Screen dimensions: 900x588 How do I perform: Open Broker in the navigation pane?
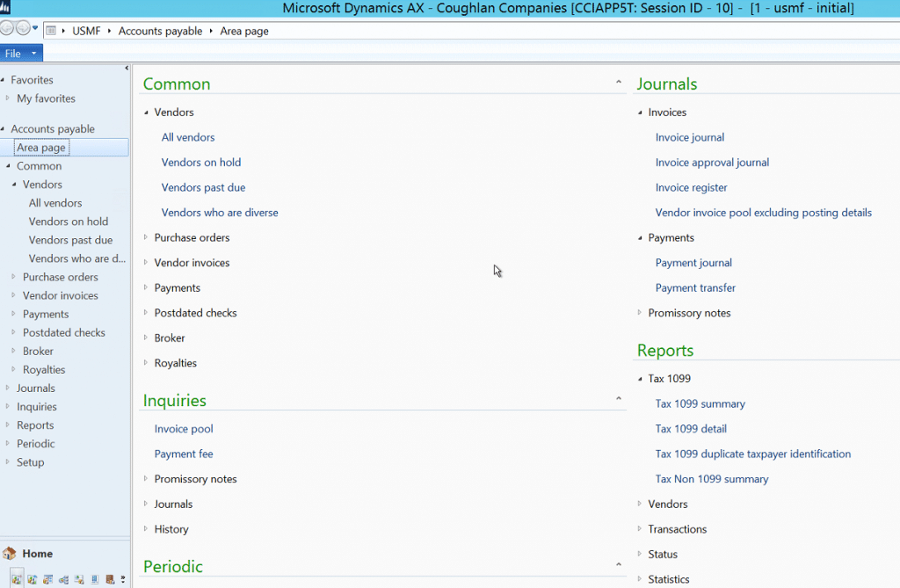pos(38,352)
